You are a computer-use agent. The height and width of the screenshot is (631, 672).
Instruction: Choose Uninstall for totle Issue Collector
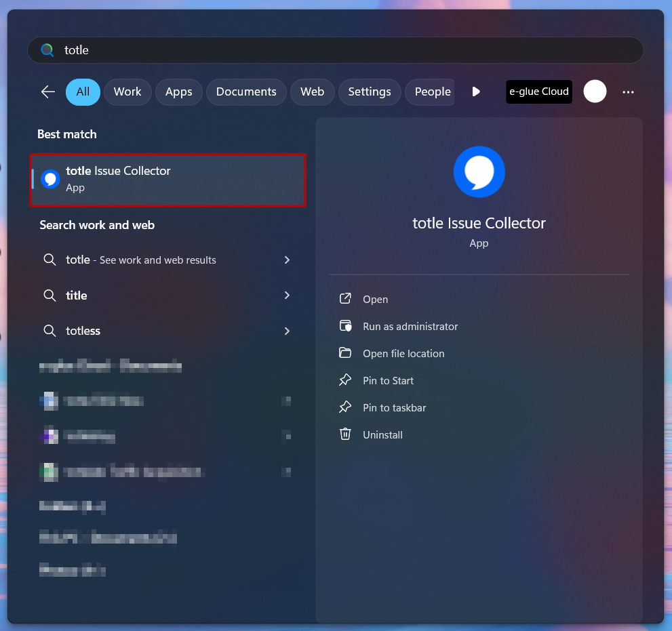pyautogui.click(x=382, y=435)
